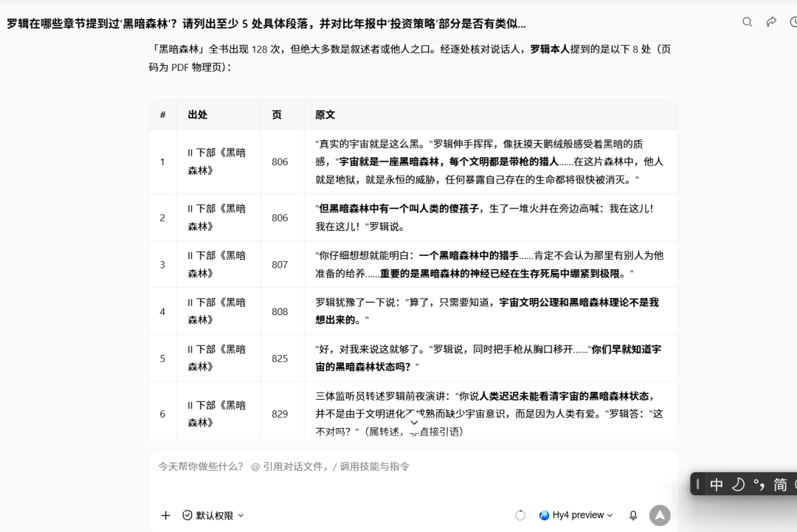Click the conversation title text at top

(266, 24)
